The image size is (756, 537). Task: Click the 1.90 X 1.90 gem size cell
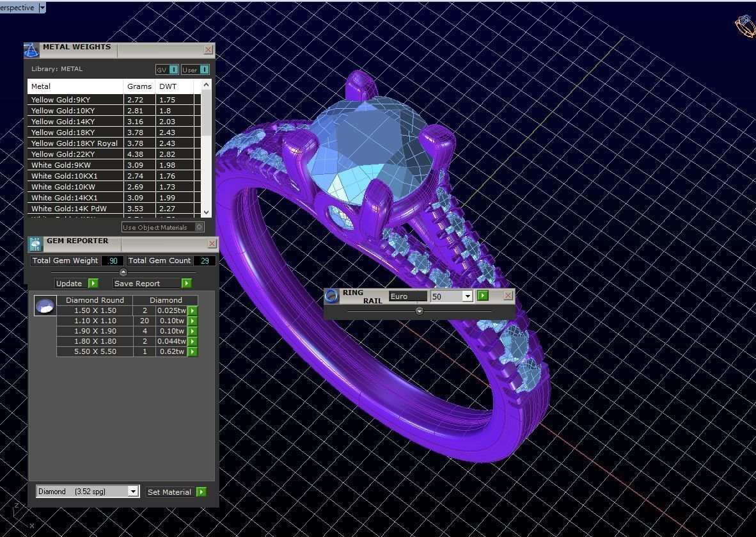pos(95,331)
